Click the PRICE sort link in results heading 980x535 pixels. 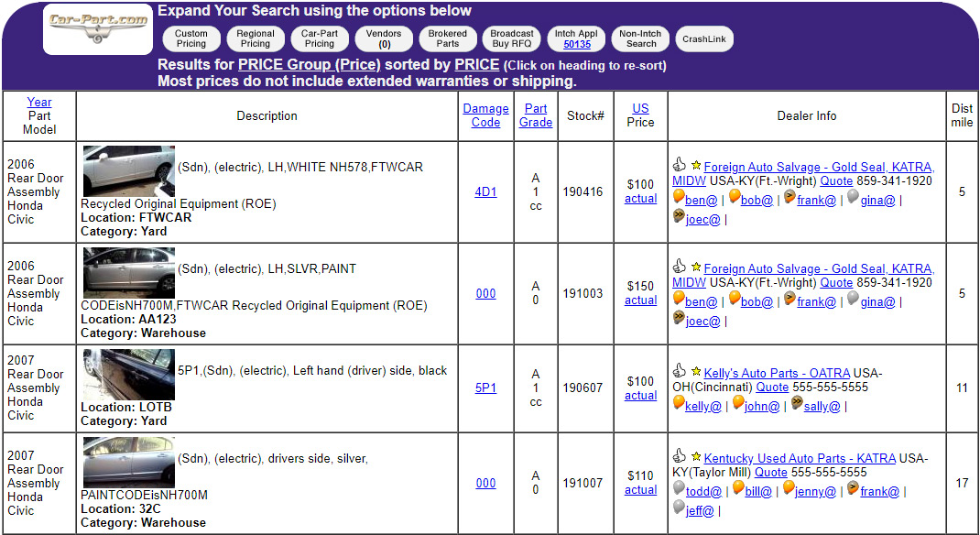click(477, 65)
